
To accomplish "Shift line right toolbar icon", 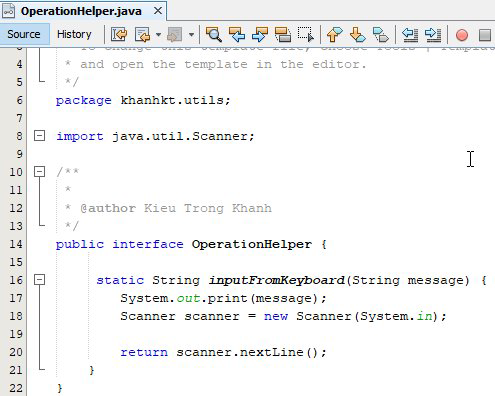I will (433, 34).
